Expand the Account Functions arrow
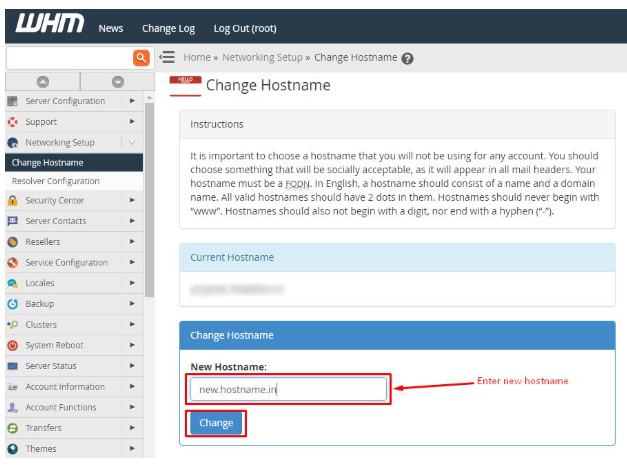Viewport: 627px width, 467px height. [132, 407]
